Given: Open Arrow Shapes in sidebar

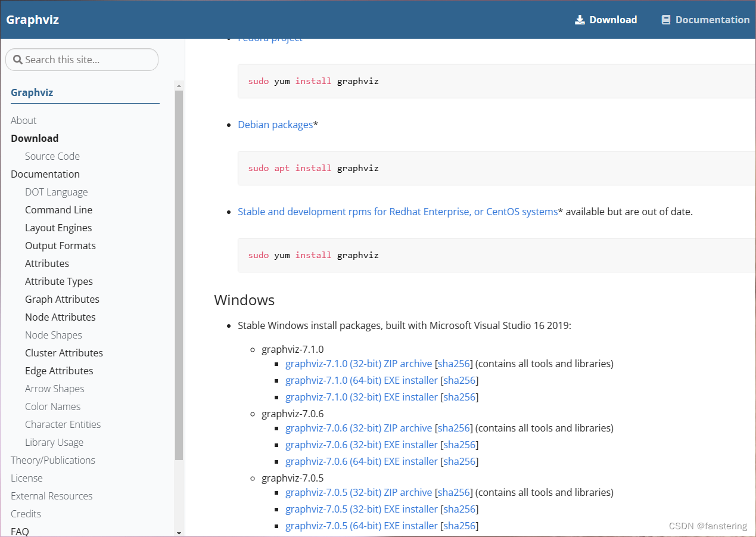Looking at the screenshot, I should 55,389.
